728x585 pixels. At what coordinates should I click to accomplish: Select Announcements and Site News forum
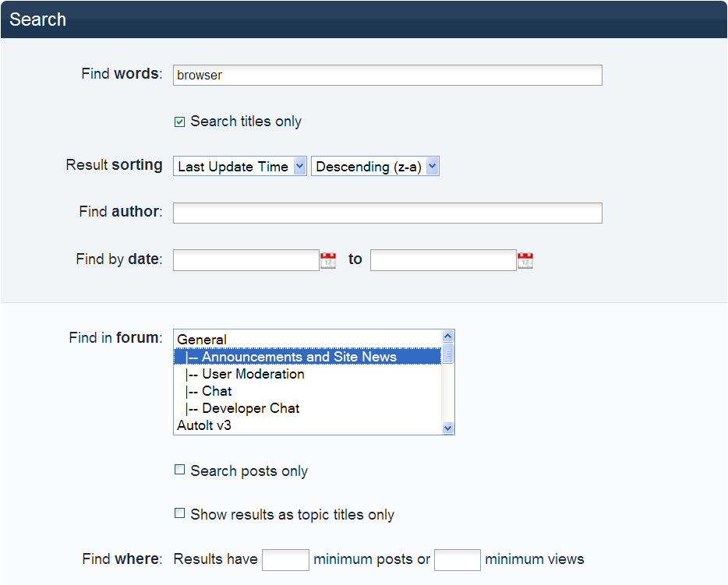tap(299, 357)
